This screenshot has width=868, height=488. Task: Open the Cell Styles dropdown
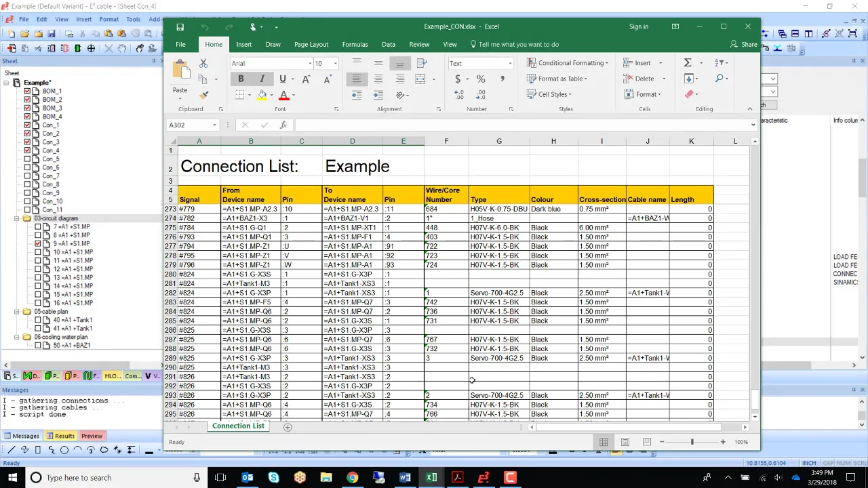point(549,94)
